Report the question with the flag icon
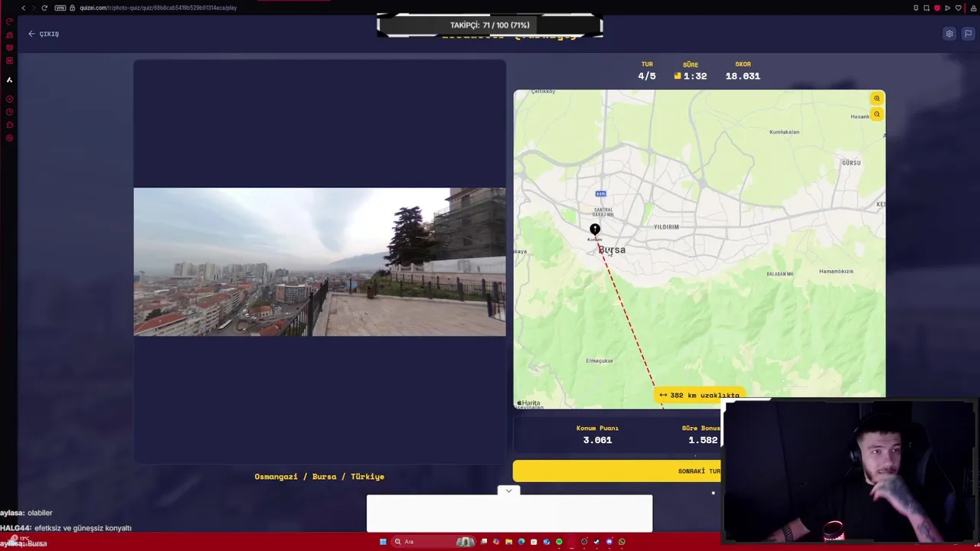This screenshot has width=980, height=551. [x=968, y=34]
